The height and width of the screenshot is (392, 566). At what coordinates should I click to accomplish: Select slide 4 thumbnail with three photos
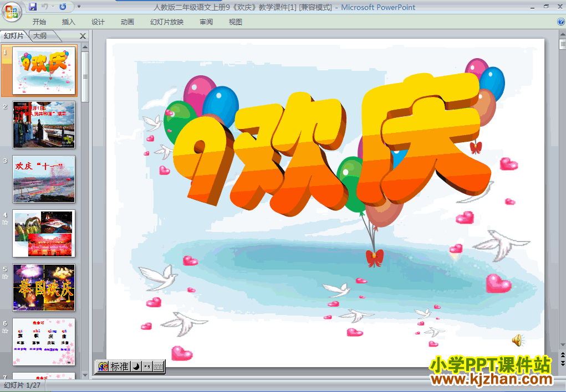44,233
